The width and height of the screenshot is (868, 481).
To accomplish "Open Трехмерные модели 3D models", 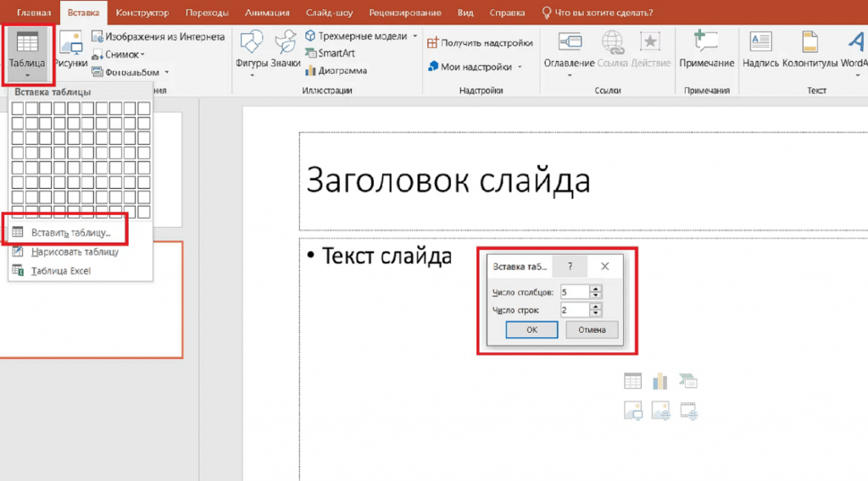I will [360, 36].
